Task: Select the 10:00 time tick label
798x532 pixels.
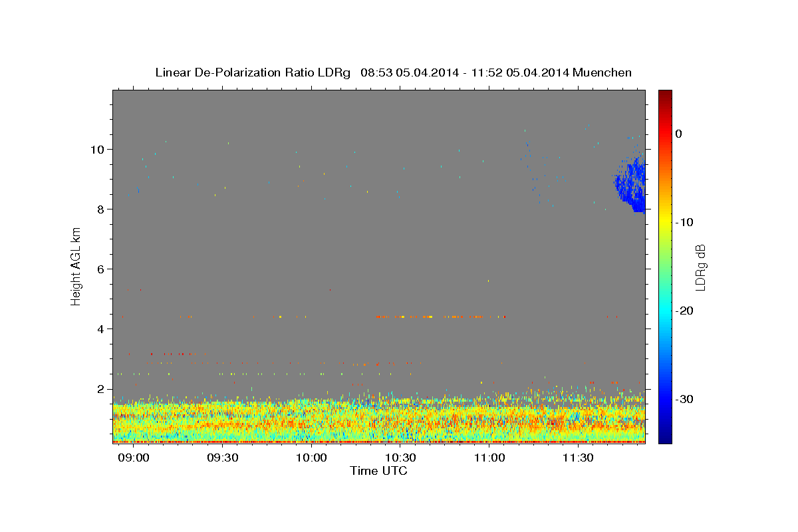Action: [311, 458]
